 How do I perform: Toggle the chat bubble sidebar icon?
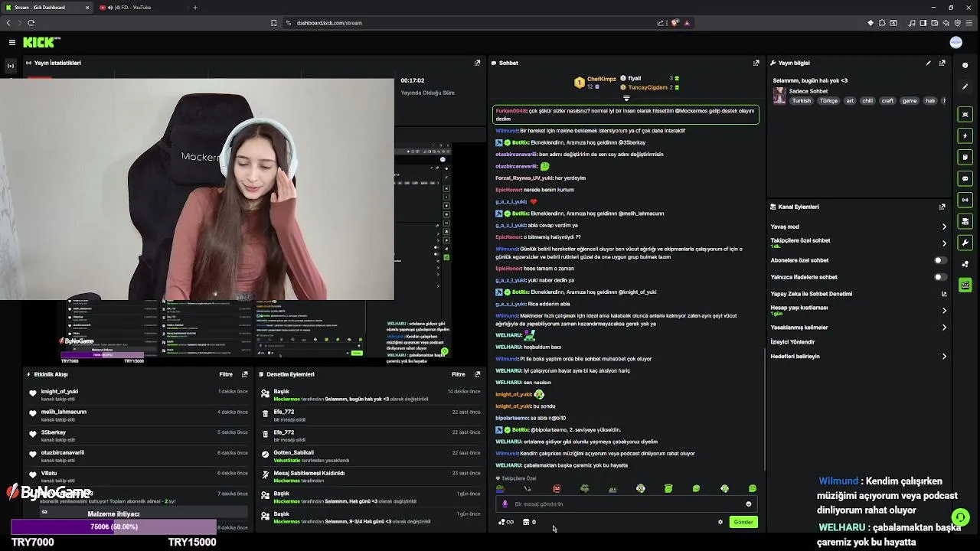[x=965, y=178]
